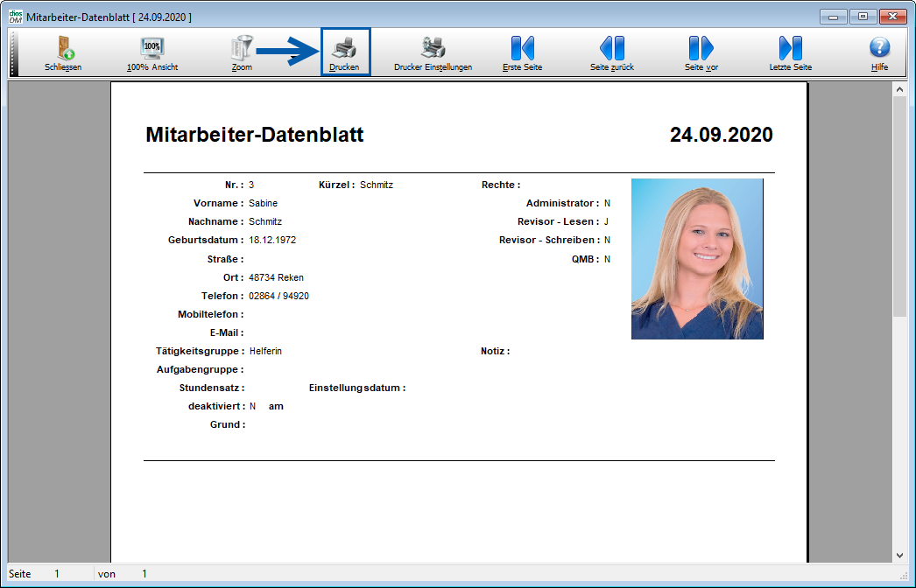This screenshot has height=588, width=916.
Task: Click the vertical scrollbar thumb
Action: pyautogui.click(x=899, y=206)
